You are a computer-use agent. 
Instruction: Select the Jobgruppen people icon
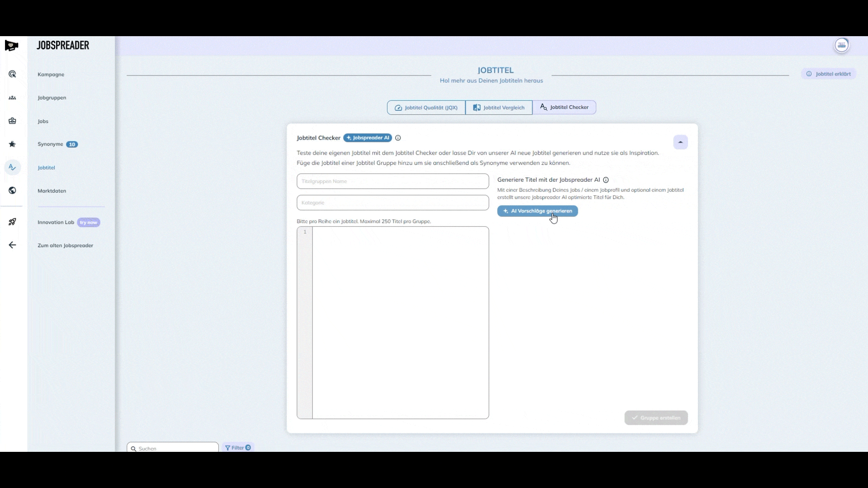click(x=12, y=98)
